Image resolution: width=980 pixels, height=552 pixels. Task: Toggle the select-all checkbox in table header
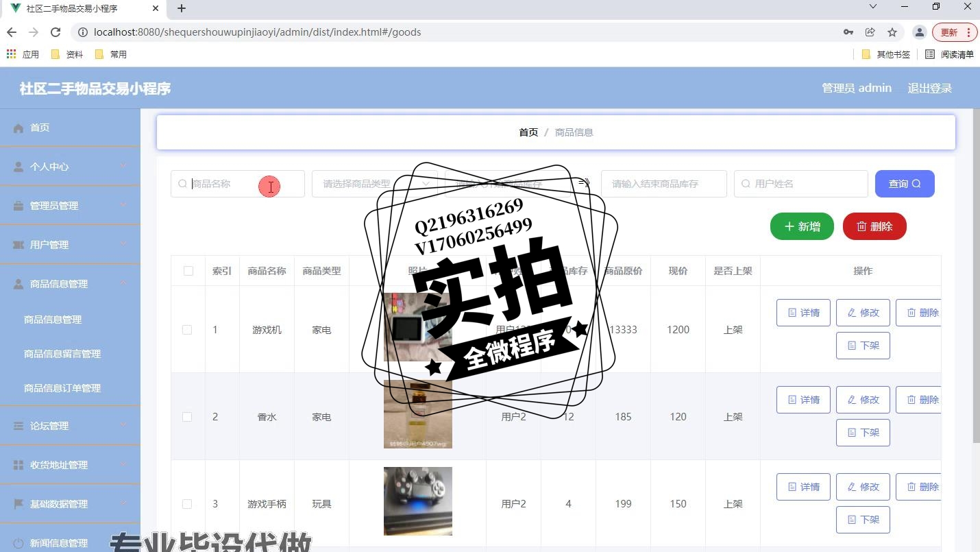point(188,271)
